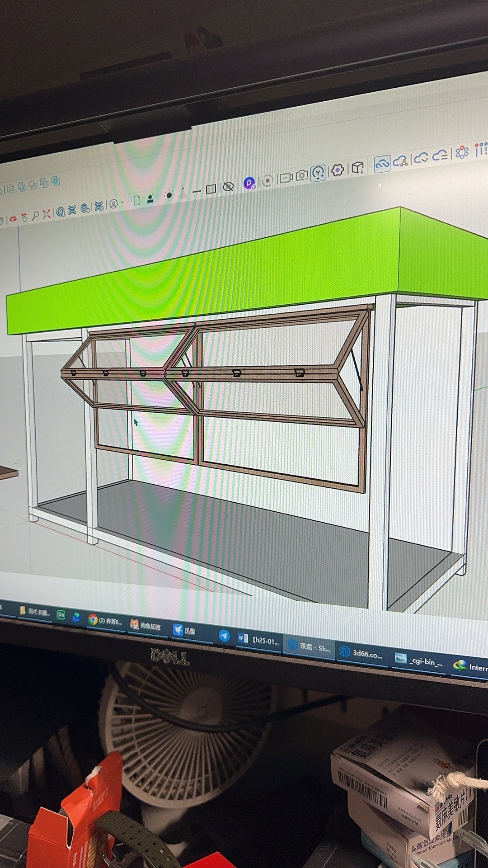Click the cloud with list lines icon
Screen dimensions: 488x868
coord(440,156)
